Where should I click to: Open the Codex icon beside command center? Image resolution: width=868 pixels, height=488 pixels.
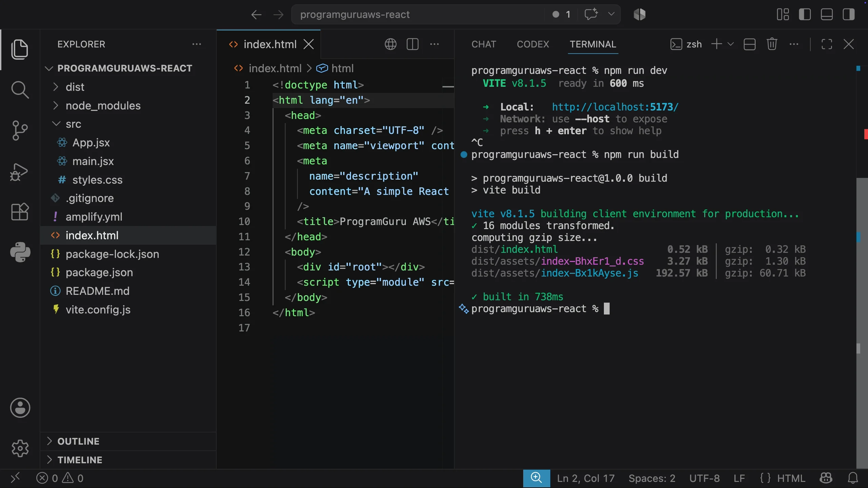(639, 15)
